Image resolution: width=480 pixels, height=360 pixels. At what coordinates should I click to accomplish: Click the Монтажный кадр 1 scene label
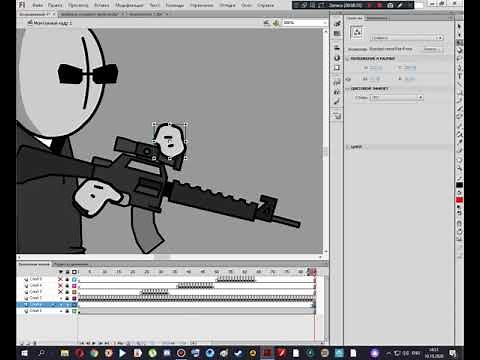(53, 23)
